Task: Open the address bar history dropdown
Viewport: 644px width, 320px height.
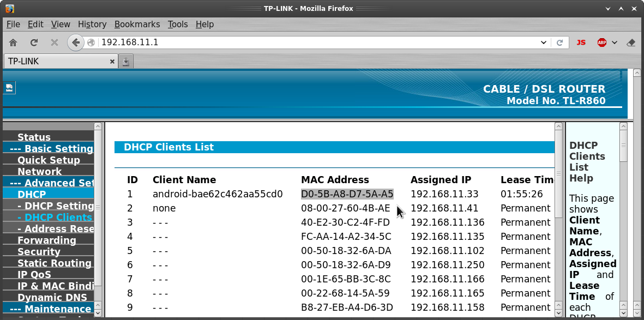Action: [543, 43]
